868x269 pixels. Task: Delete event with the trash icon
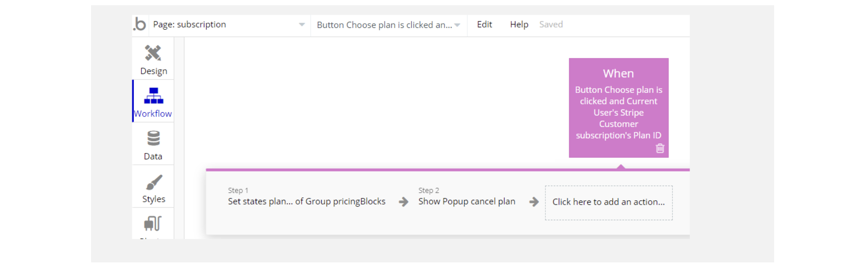click(x=660, y=148)
